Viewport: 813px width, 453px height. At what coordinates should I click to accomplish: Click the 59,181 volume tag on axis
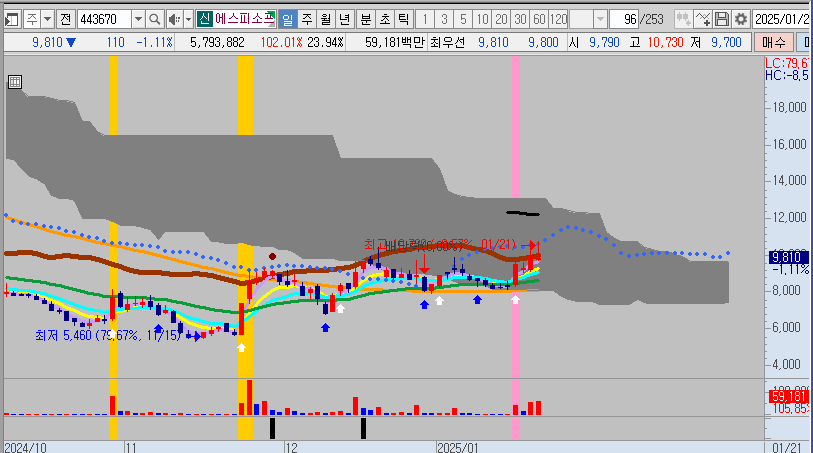tap(789, 397)
